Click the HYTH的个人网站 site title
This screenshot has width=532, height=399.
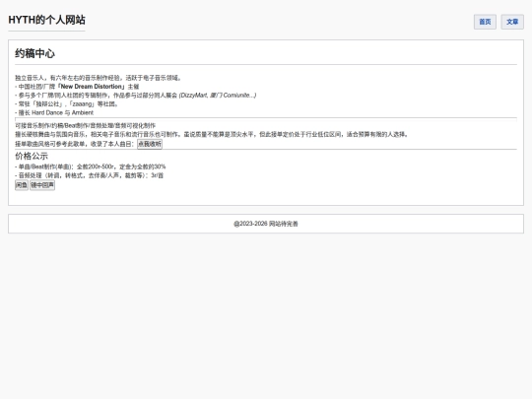[47, 20]
